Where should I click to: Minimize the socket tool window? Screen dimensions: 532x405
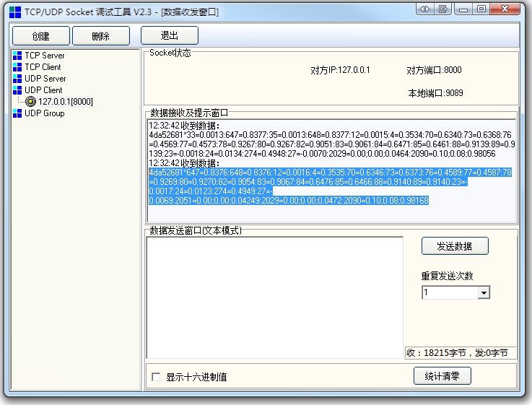[463, 9]
